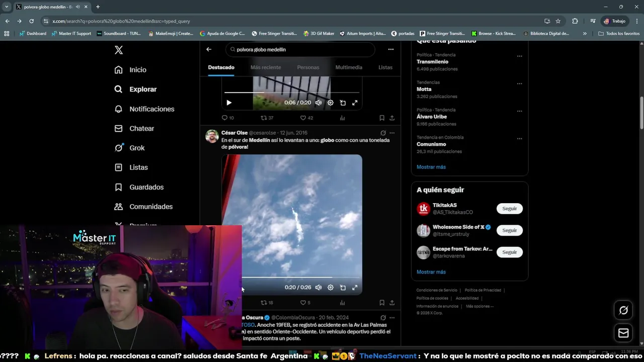
Task: Bookmark the top tweet
Action: pyautogui.click(x=382, y=118)
